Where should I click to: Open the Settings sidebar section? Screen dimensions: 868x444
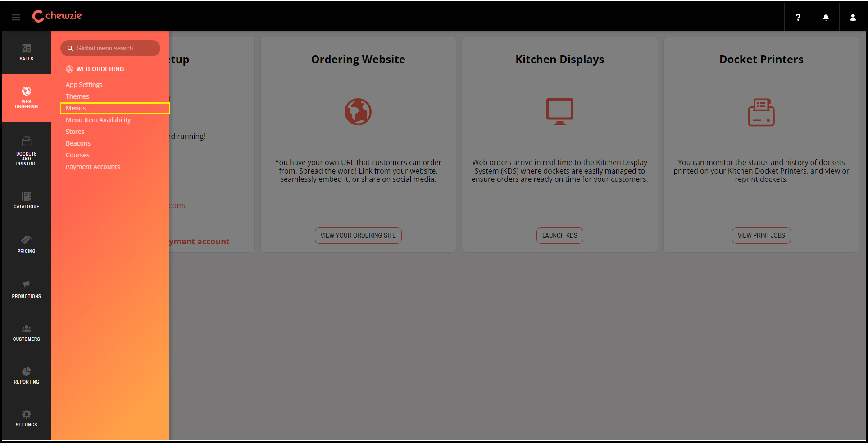[x=27, y=418]
